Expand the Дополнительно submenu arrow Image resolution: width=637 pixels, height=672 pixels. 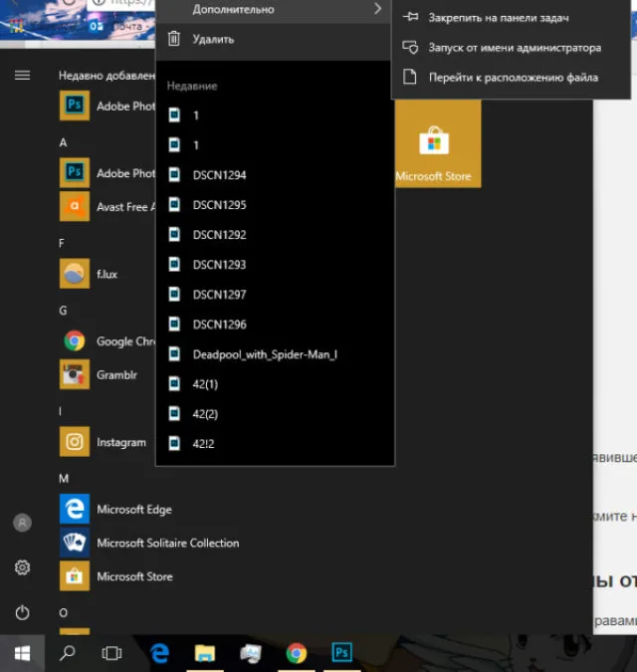coord(377,9)
